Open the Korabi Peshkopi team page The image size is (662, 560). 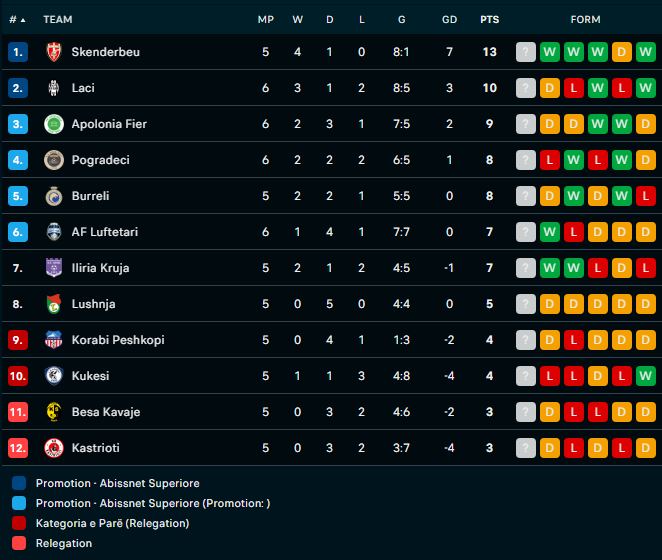117,340
